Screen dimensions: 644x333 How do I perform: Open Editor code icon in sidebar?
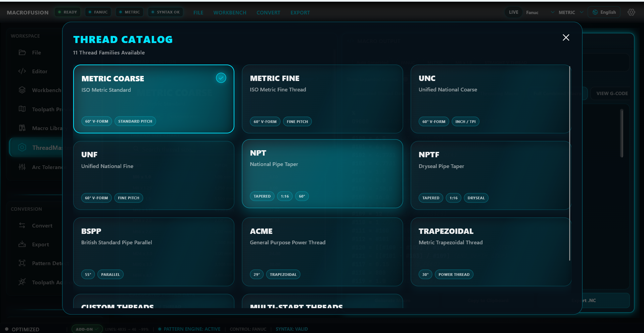coord(22,71)
